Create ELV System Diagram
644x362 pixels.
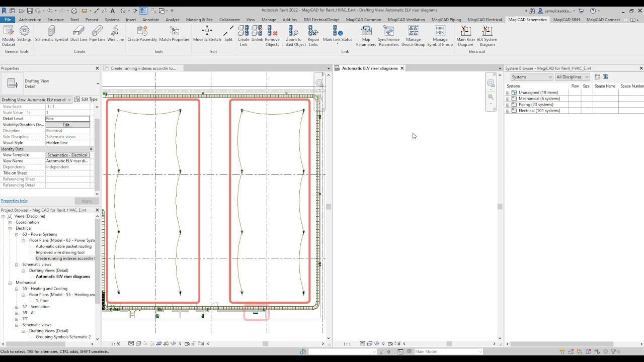pyautogui.click(x=487, y=36)
